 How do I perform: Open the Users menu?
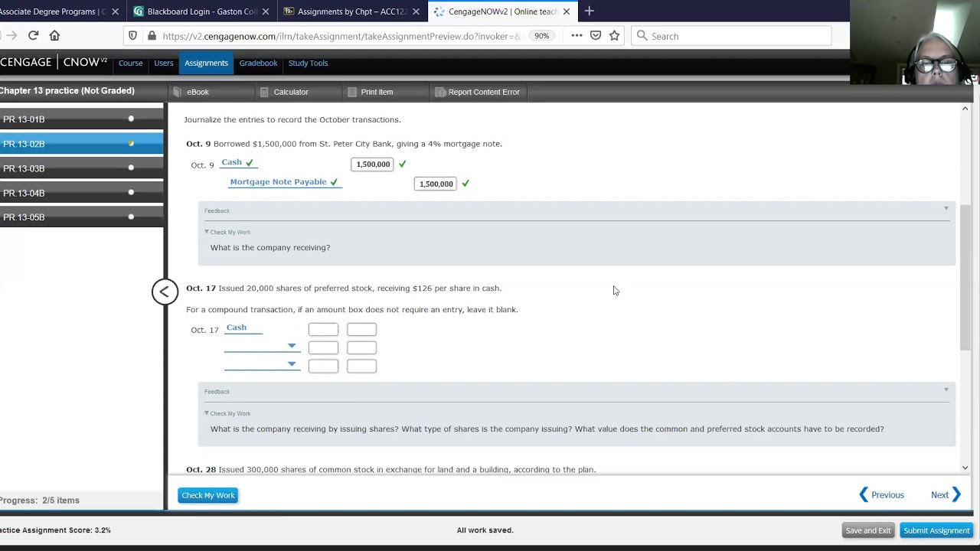tap(164, 63)
